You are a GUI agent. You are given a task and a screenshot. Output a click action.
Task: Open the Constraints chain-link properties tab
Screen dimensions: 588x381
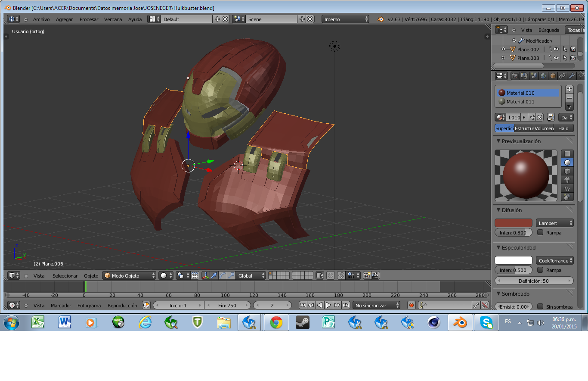tap(562, 76)
